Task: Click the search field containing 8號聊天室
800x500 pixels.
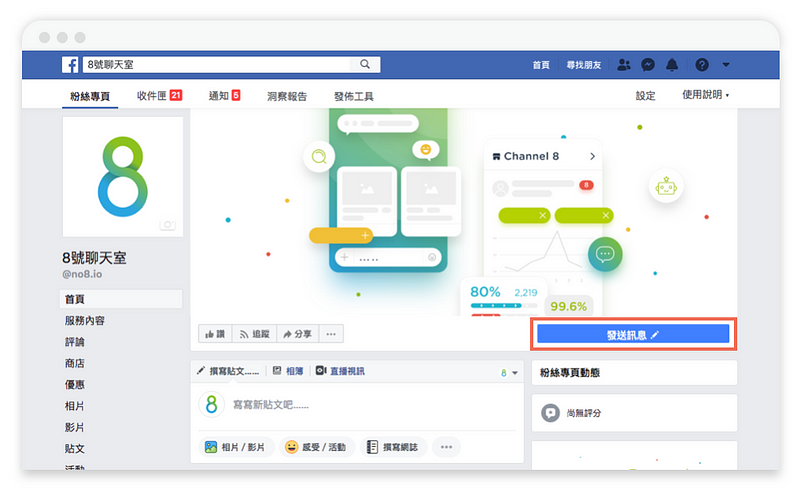Action: pyautogui.click(x=217, y=64)
